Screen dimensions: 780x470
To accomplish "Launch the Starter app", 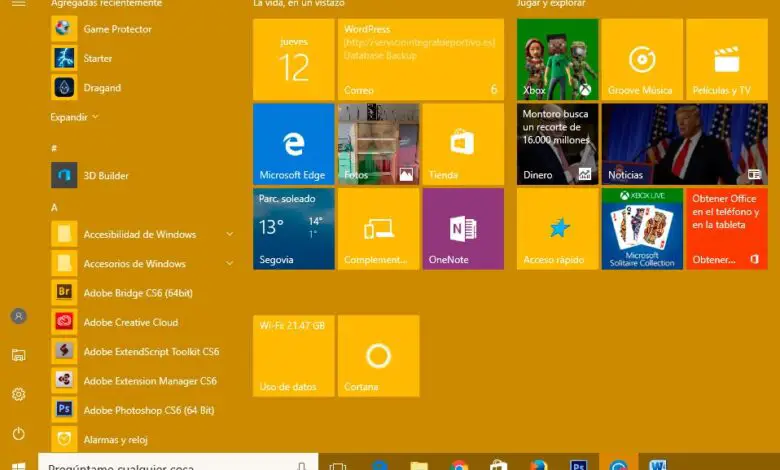I will (142, 58).
